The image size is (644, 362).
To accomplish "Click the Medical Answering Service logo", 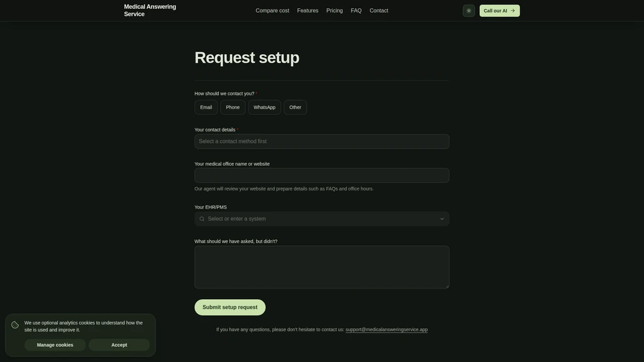I will [x=150, y=10].
